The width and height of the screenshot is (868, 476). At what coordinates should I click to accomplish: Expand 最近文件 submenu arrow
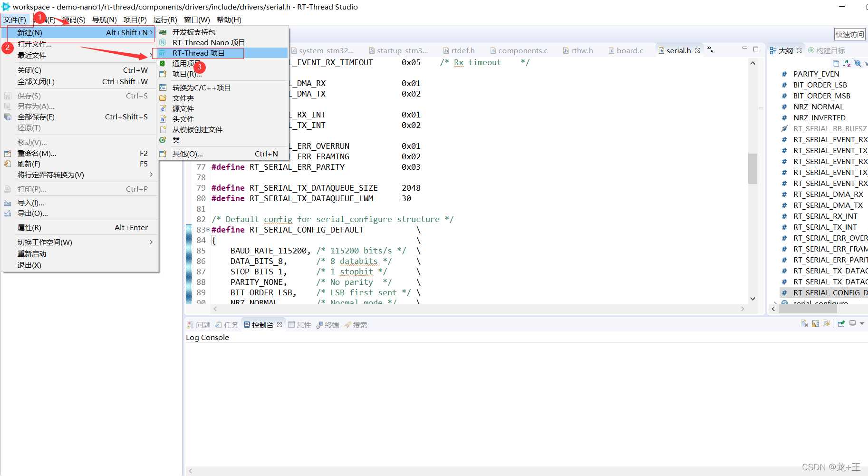[151, 55]
